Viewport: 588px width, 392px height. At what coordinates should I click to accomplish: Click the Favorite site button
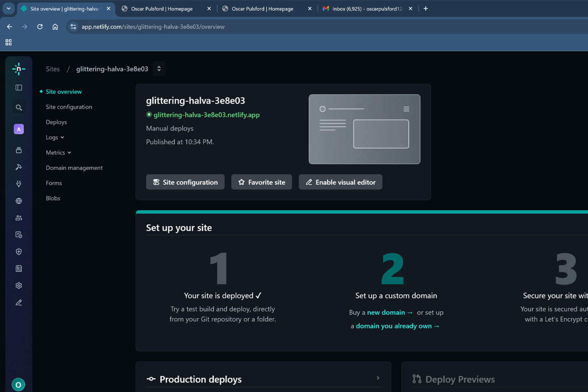tap(262, 182)
